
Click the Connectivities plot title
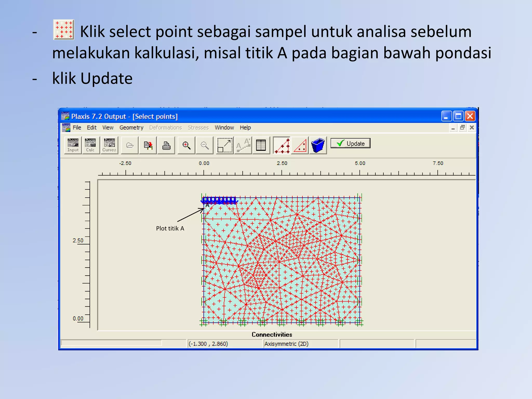(272, 335)
